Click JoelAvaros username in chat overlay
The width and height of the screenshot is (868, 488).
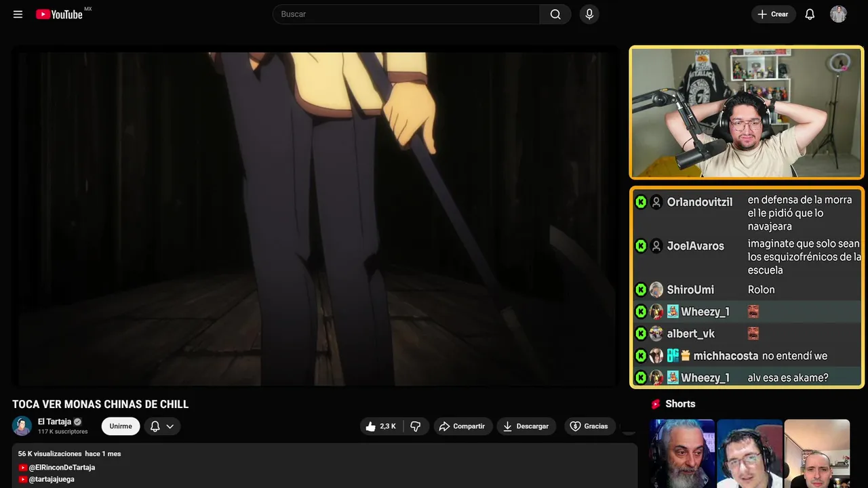(x=696, y=246)
